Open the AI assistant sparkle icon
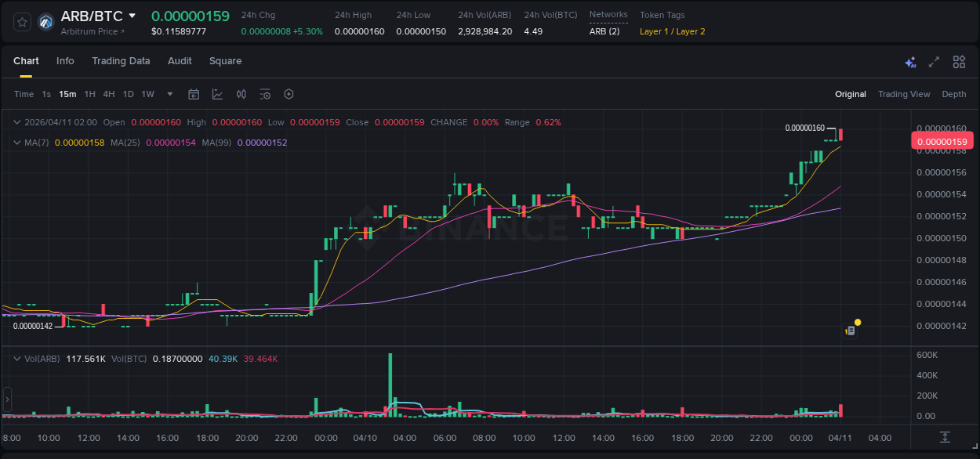Image resolution: width=980 pixels, height=459 pixels. coord(910,62)
